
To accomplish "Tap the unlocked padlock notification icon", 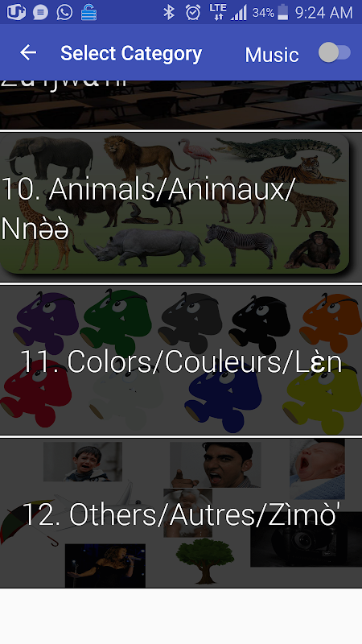I will [x=88, y=12].
